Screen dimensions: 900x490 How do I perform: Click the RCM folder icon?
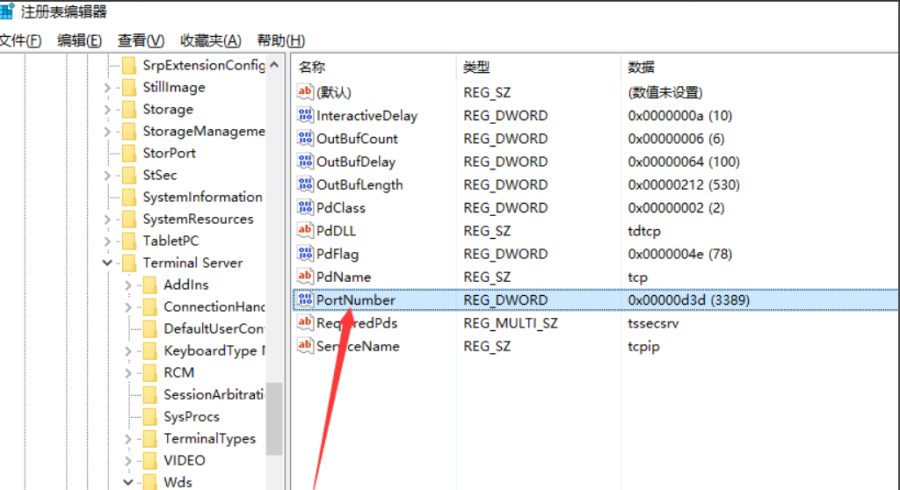[x=149, y=373]
